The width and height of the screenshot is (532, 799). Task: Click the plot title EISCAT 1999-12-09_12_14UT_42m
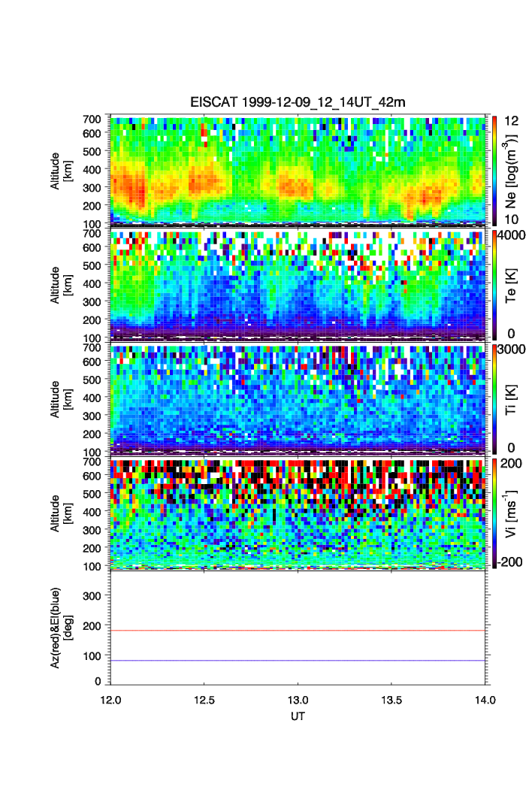[x=298, y=102]
